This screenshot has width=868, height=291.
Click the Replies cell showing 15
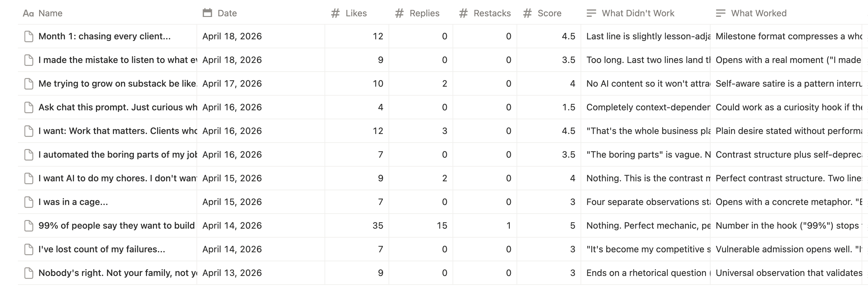(421, 226)
